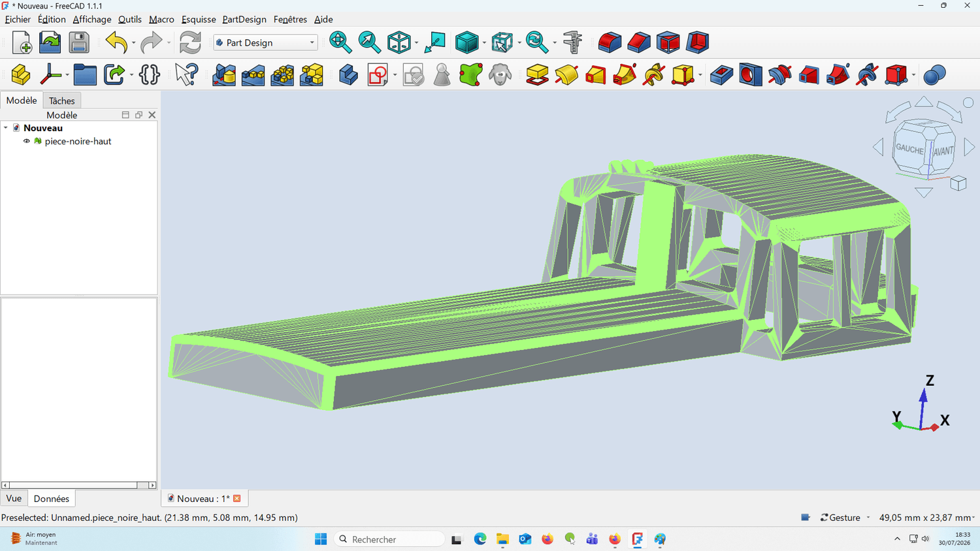Open the measure caliper tool
980x551 pixels.
[572, 42]
